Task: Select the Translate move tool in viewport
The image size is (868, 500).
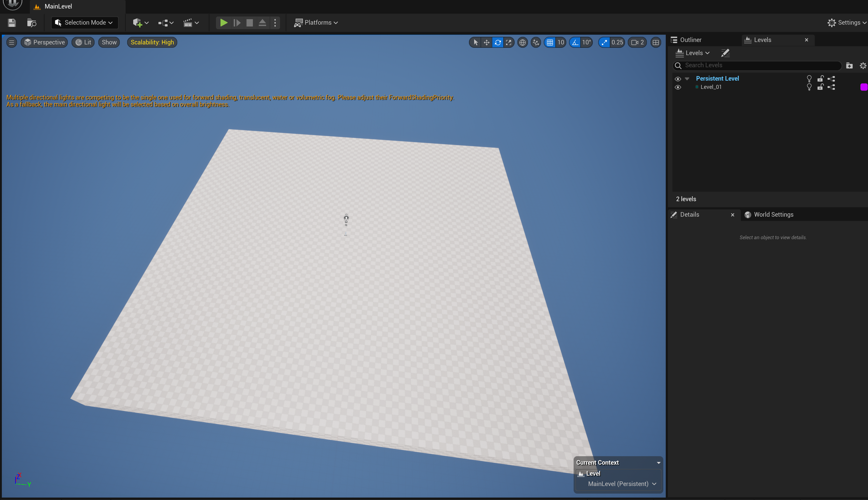Action: [487, 42]
